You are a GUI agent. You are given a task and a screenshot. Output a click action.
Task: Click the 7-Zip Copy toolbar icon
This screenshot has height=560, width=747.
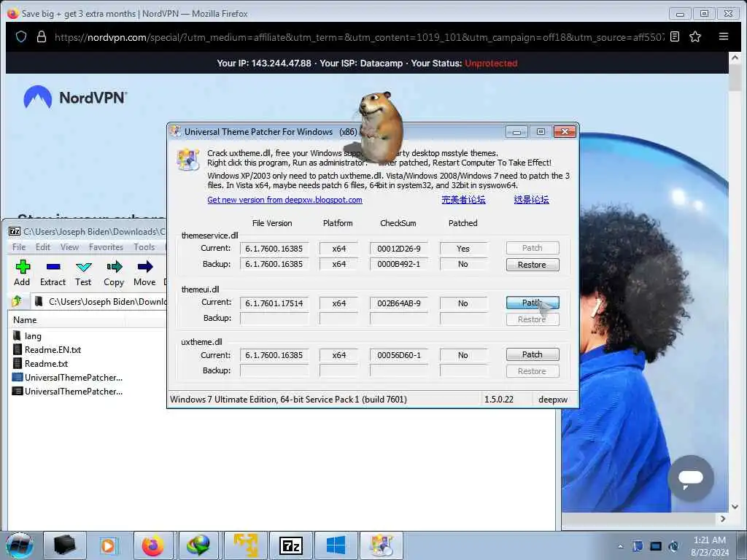pyautogui.click(x=114, y=273)
